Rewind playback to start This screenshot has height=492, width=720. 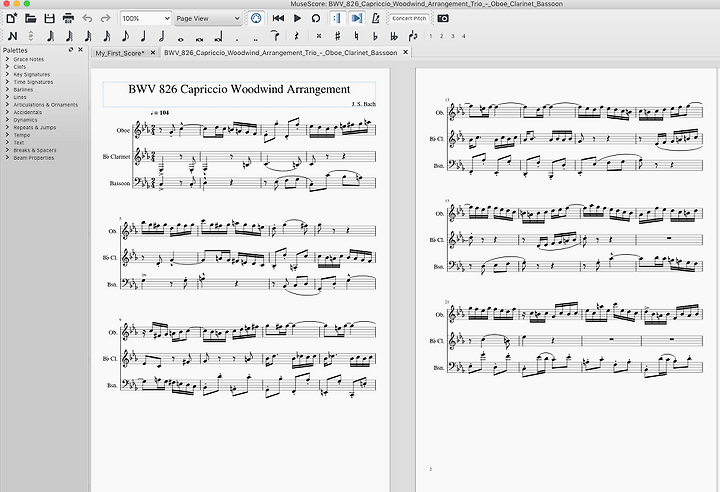[x=278, y=18]
